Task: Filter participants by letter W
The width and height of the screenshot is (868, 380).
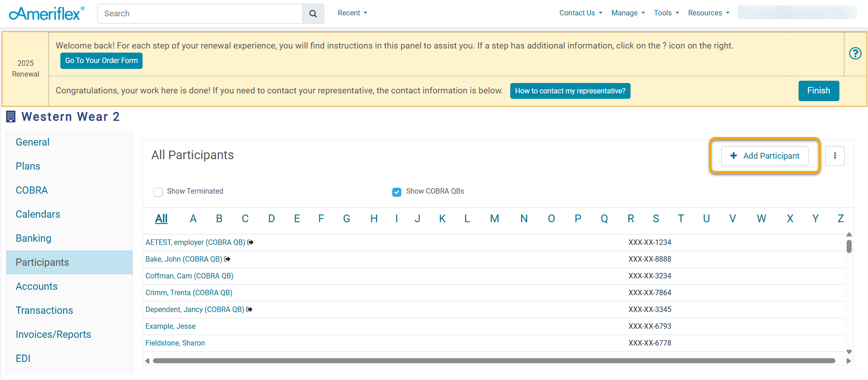Action: pos(761,219)
